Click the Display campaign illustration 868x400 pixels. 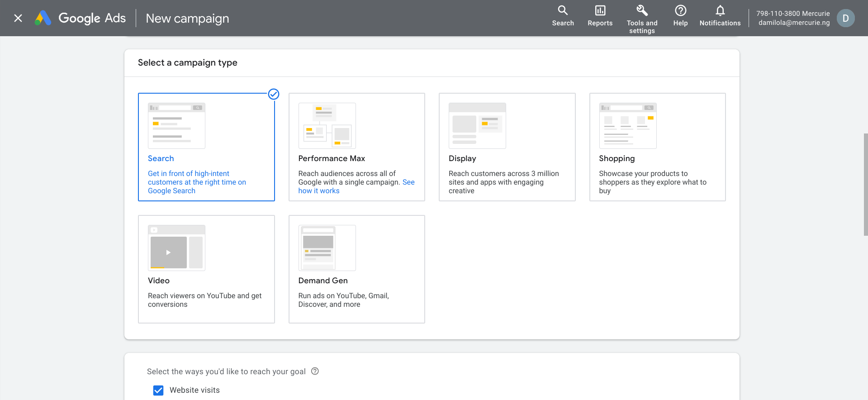click(x=477, y=126)
